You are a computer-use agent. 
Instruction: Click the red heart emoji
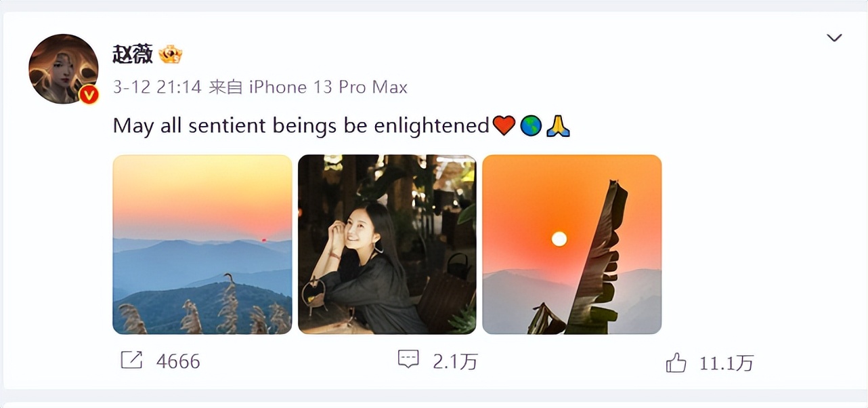point(504,126)
